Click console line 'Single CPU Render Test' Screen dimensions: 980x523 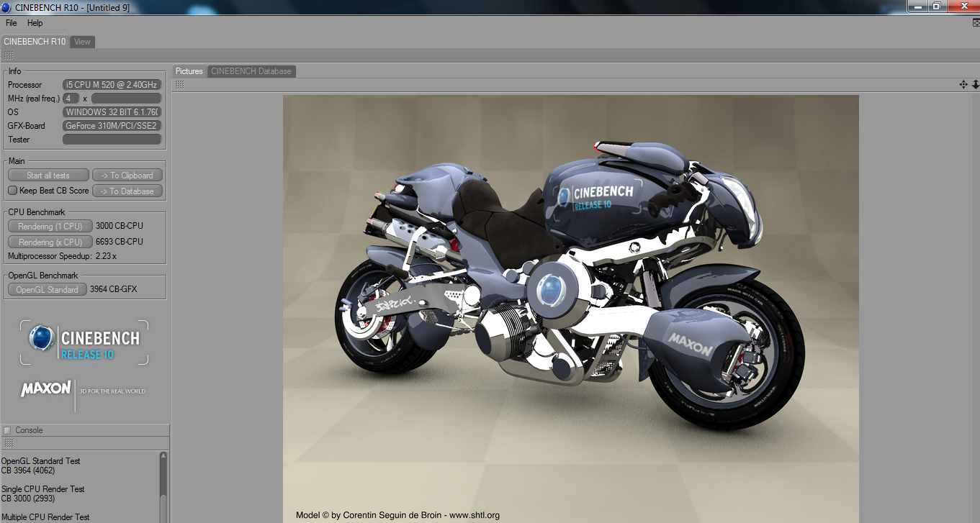tap(43, 489)
